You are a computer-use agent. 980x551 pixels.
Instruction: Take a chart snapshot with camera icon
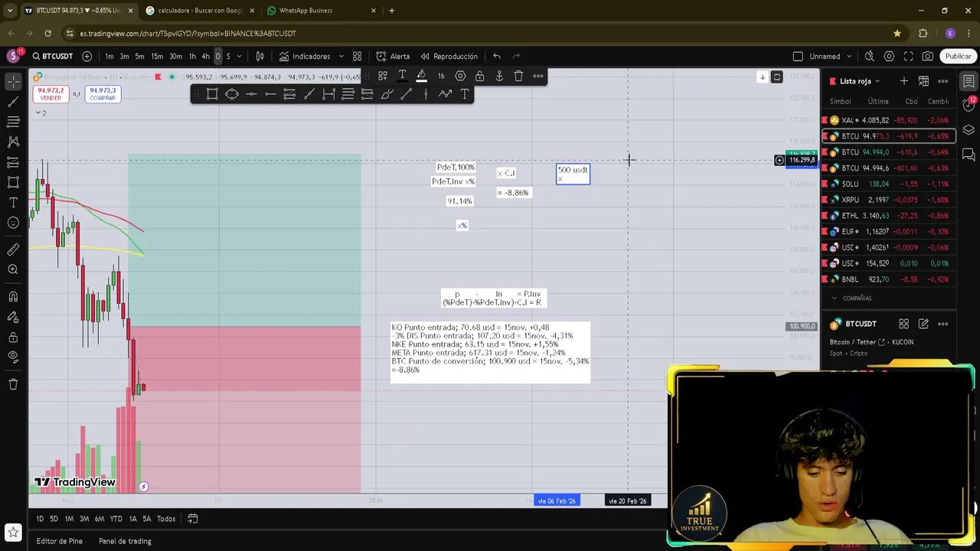(x=928, y=56)
